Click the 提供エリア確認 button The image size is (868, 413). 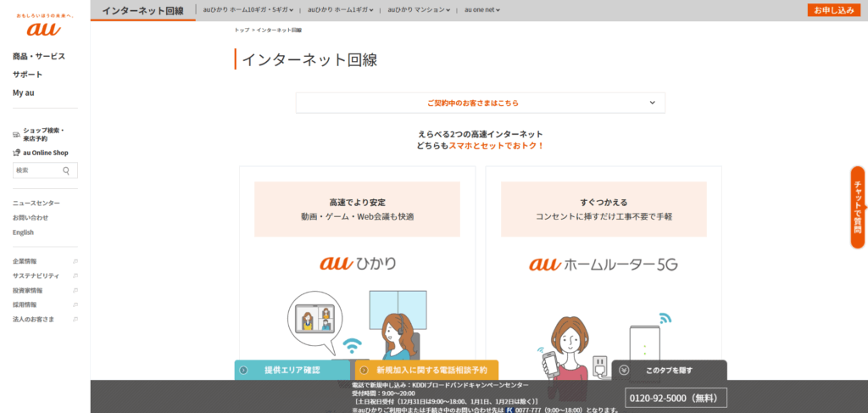(x=292, y=370)
